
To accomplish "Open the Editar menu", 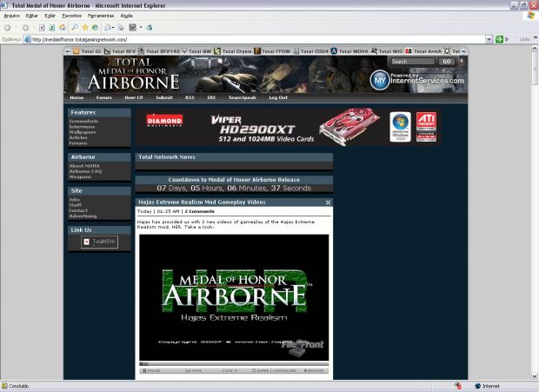I will click(31, 16).
